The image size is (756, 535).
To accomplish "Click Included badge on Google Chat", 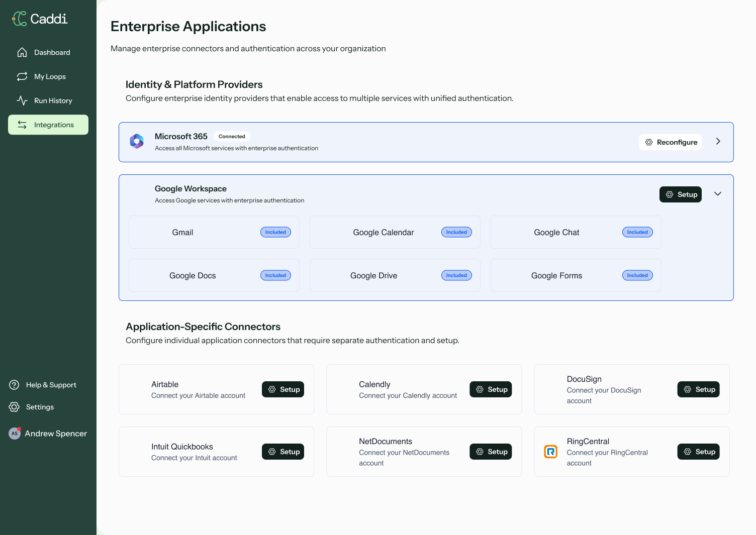I will pyautogui.click(x=637, y=232).
